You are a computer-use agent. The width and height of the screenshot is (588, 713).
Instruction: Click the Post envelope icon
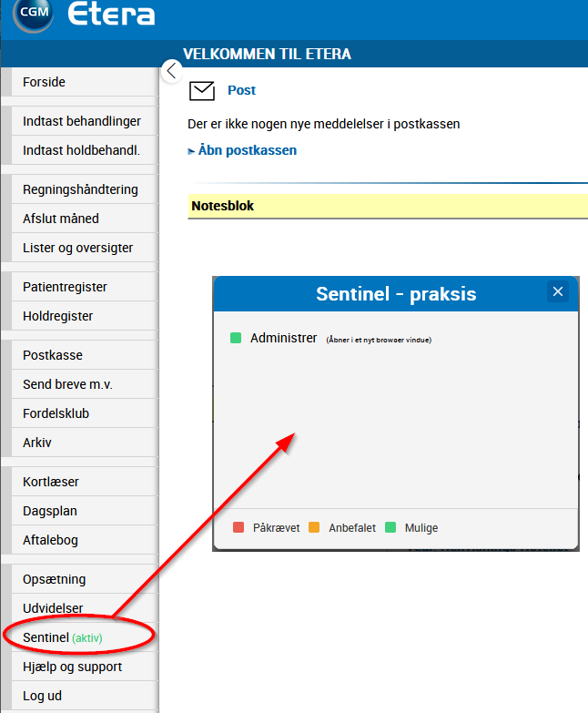point(201,90)
